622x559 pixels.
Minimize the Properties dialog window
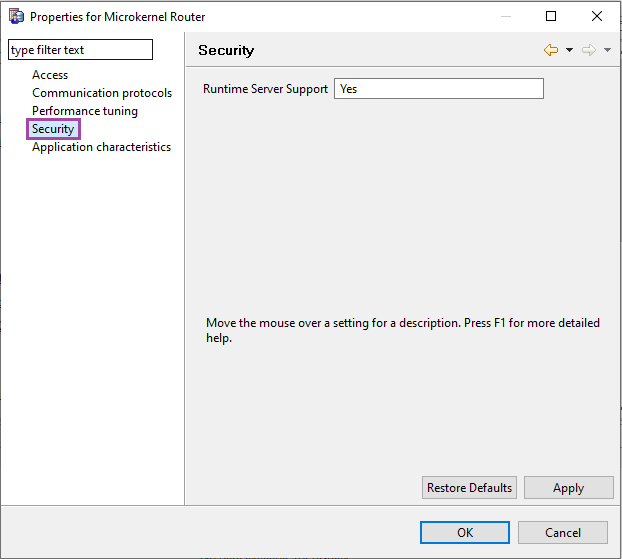click(x=506, y=16)
